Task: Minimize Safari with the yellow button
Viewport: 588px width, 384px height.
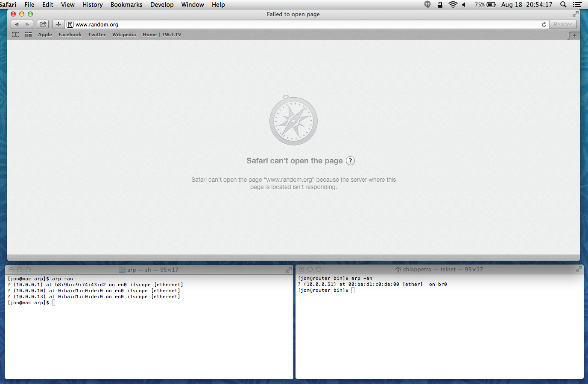Action: (x=22, y=14)
